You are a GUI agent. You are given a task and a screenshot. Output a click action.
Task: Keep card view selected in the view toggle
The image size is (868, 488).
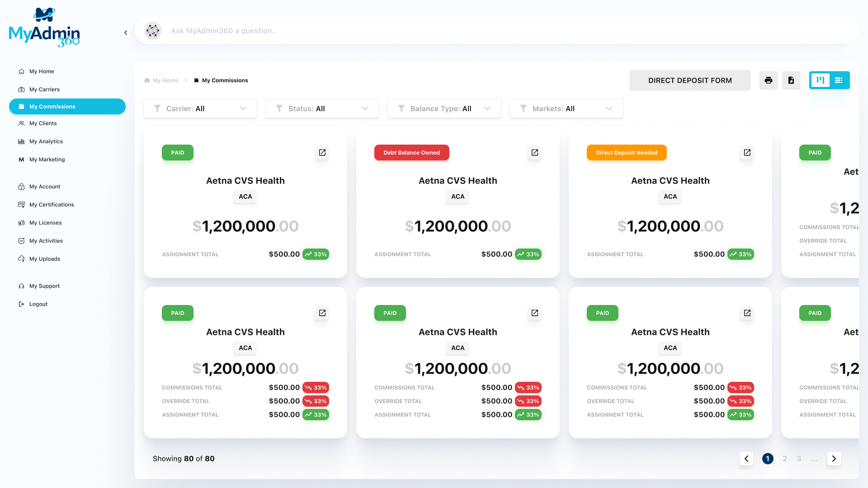point(820,80)
